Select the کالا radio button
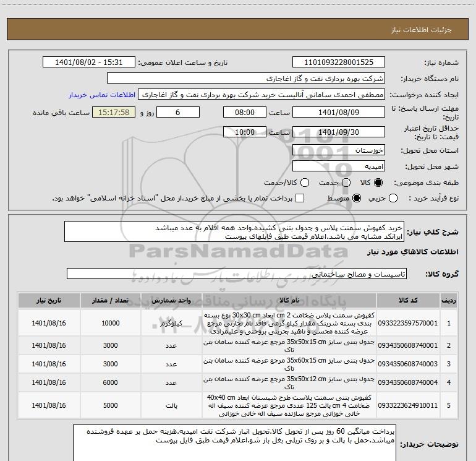The image size is (476, 461). [x=378, y=183]
